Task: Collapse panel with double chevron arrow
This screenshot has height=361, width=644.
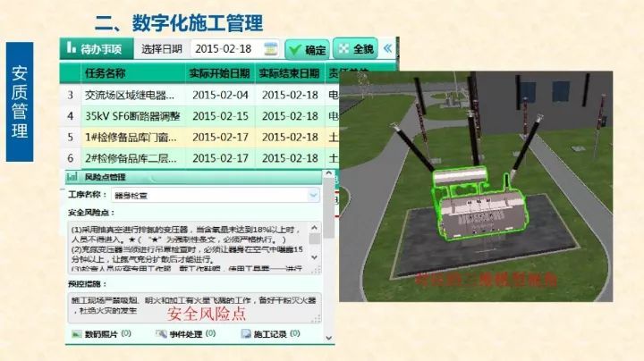Action: pyautogui.click(x=387, y=48)
